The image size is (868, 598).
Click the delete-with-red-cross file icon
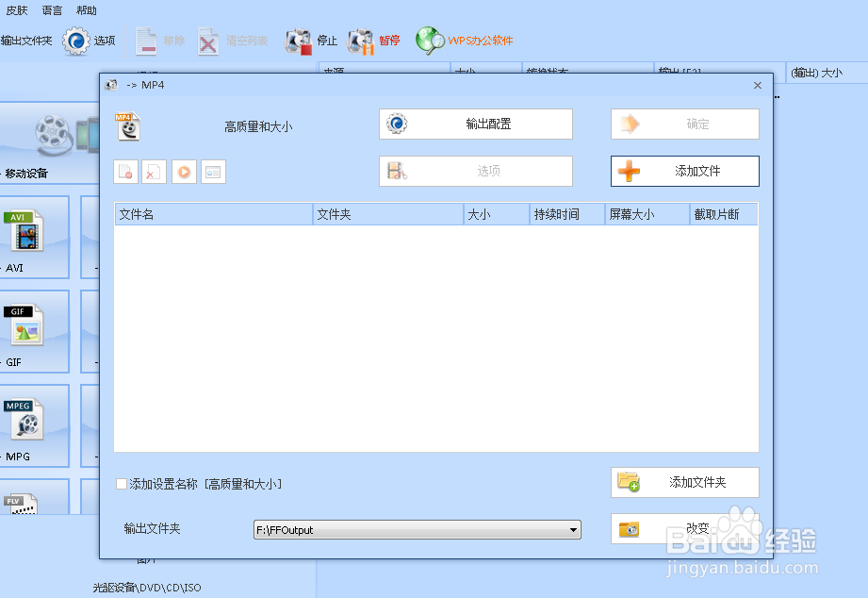pyautogui.click(x=152, y=171)
